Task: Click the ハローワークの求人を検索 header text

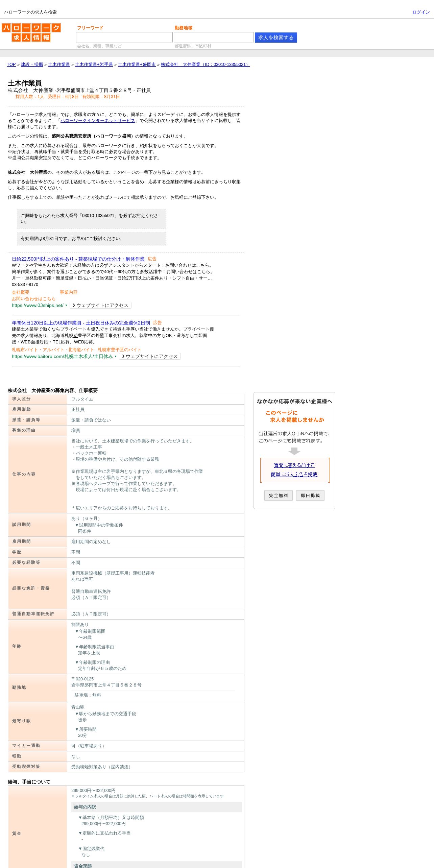Action: [30, 12]
